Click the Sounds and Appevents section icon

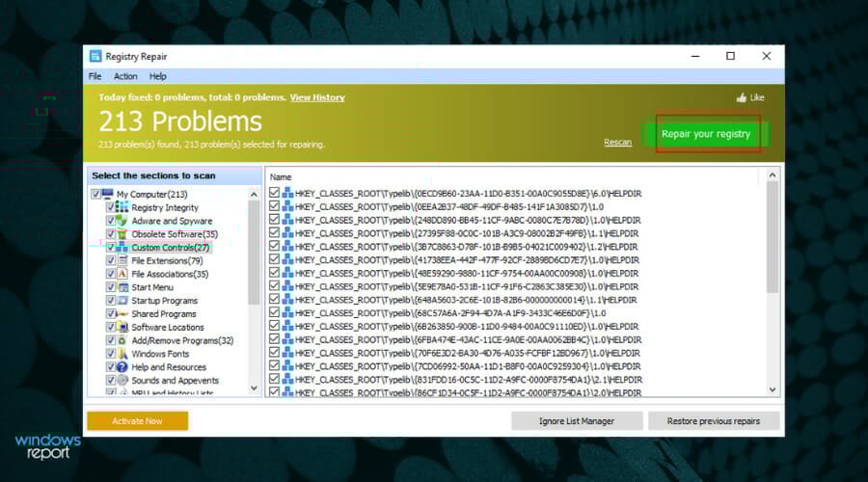coord(122,380)
